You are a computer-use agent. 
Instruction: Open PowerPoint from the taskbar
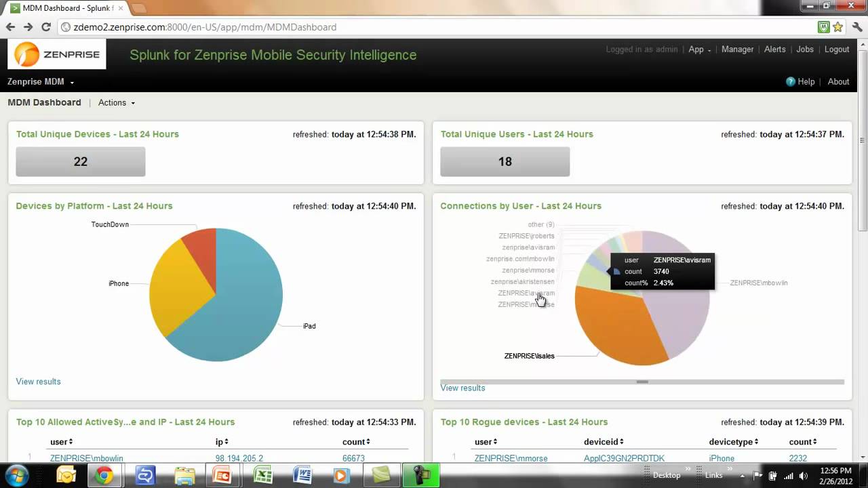coord(222,475)
